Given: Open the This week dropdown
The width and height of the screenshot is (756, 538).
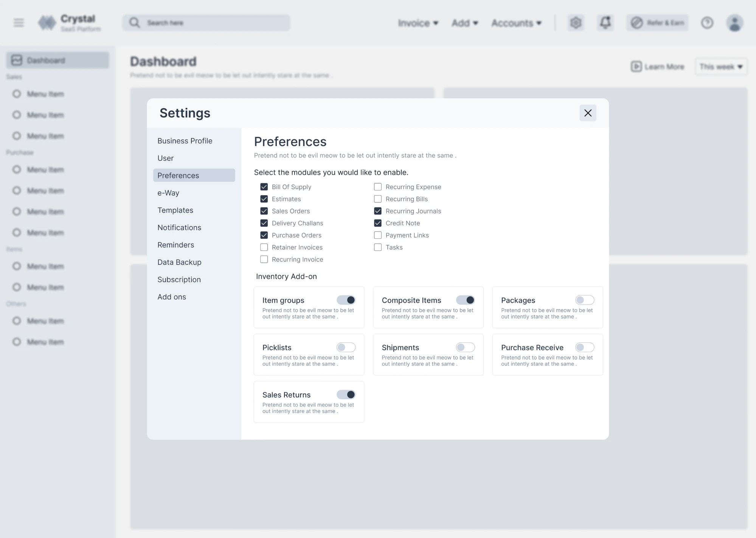Looking at the screenshot, I should click(x=721, y=66).
